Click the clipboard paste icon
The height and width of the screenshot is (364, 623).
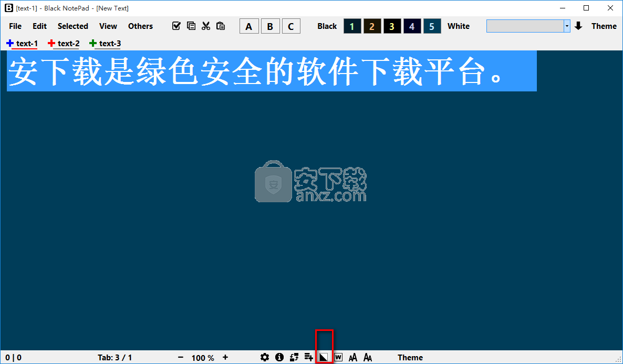[x=221, y=26]
